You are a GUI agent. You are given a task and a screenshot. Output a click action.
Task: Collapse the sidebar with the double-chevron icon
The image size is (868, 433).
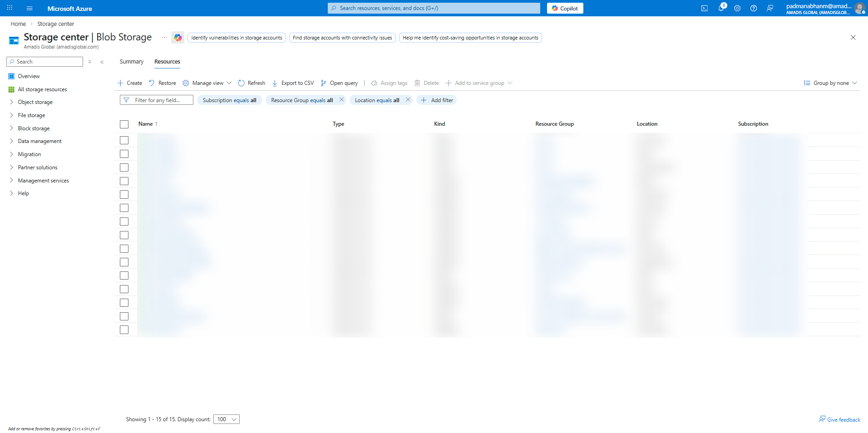(x=102, y=62)
